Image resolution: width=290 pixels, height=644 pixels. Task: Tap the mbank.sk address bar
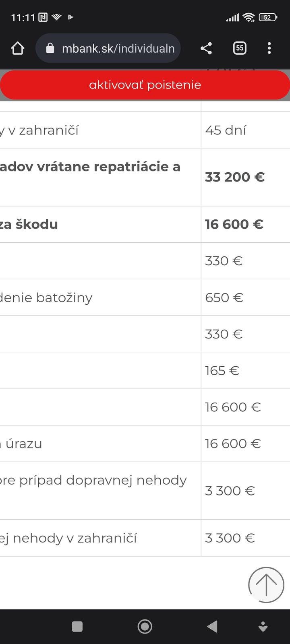tap(118, 48)
